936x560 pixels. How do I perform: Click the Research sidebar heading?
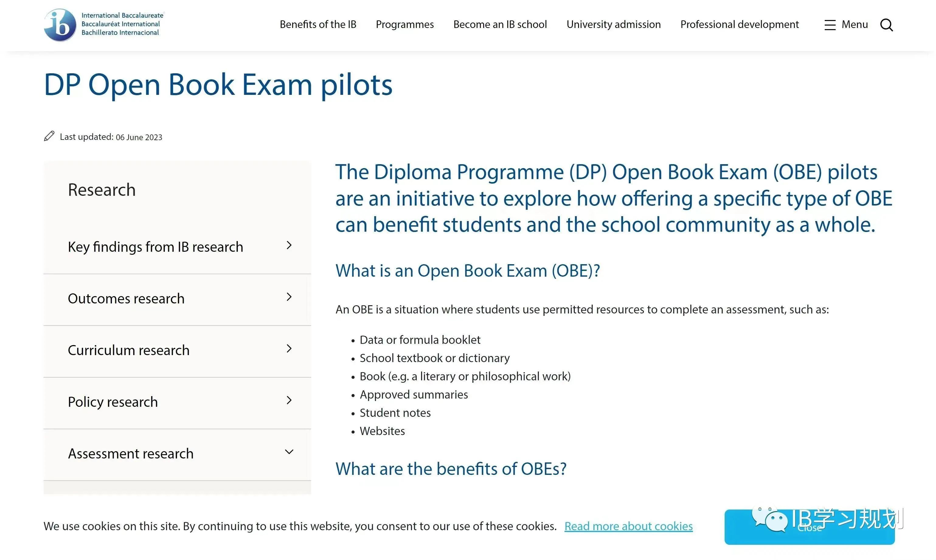(x=102, y=190)
